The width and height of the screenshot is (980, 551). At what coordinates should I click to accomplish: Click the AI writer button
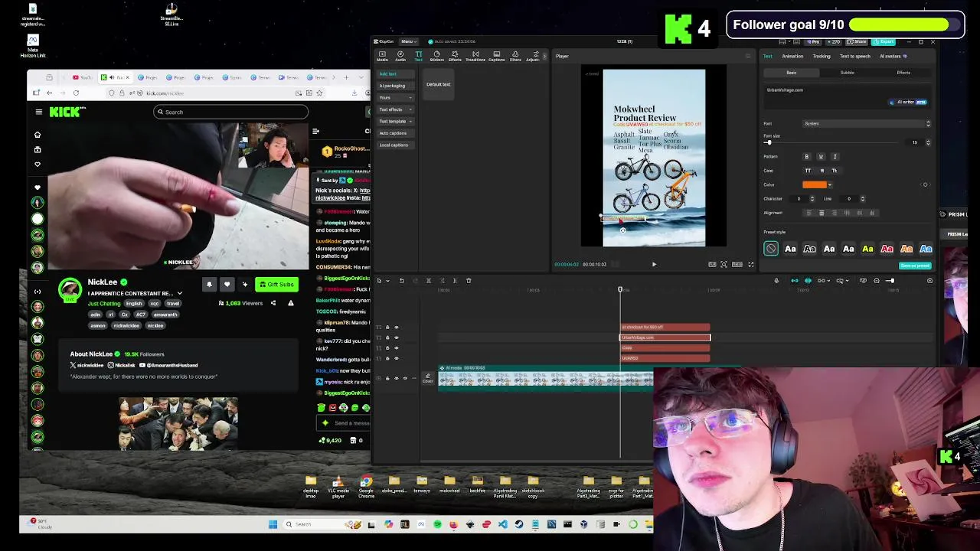(908, 102)
